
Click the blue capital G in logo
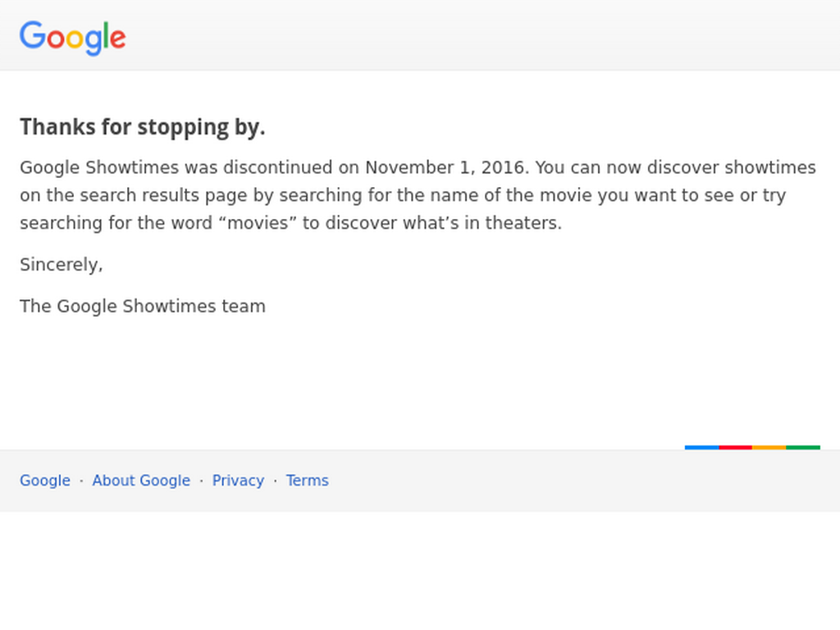(33, 35)
